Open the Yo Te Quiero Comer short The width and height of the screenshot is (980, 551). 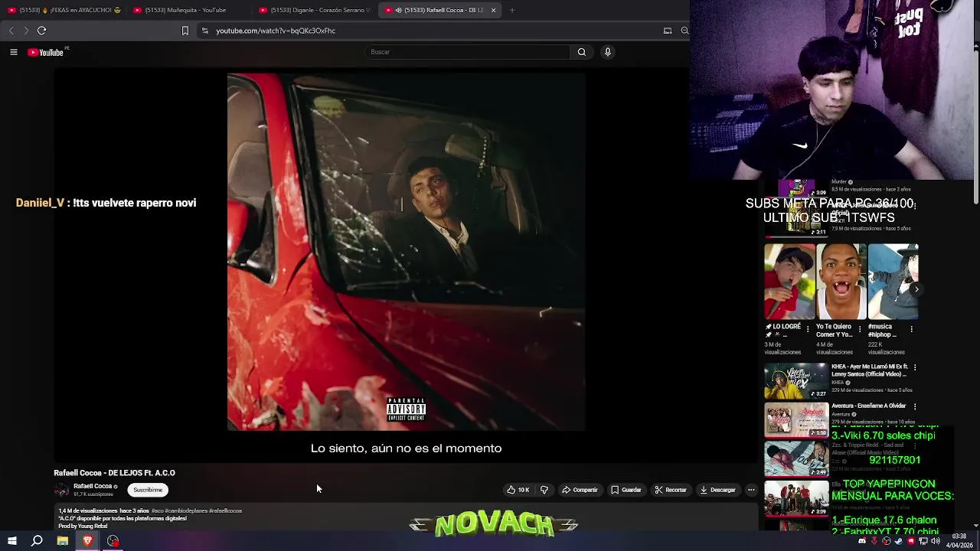point(841,282)
